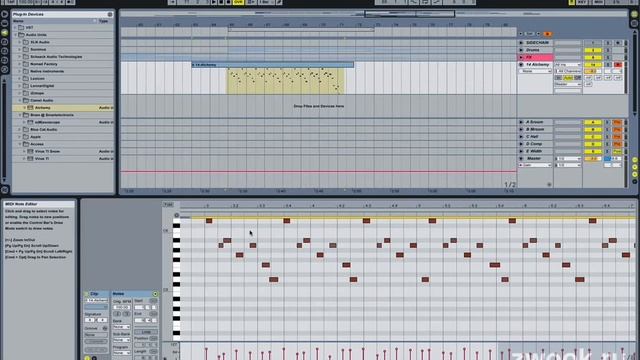Sort browser by Type column header
Screen dimensions: 640x360
click(x=104, y=21)
